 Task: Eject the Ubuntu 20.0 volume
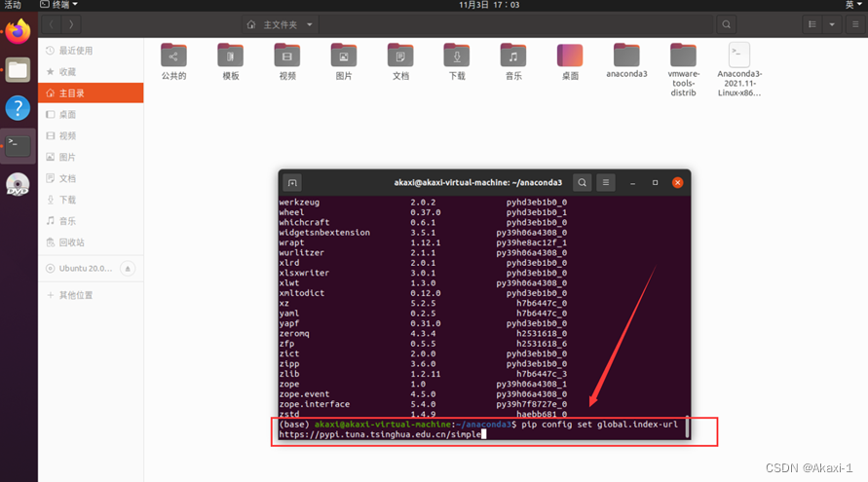point(128,269)
